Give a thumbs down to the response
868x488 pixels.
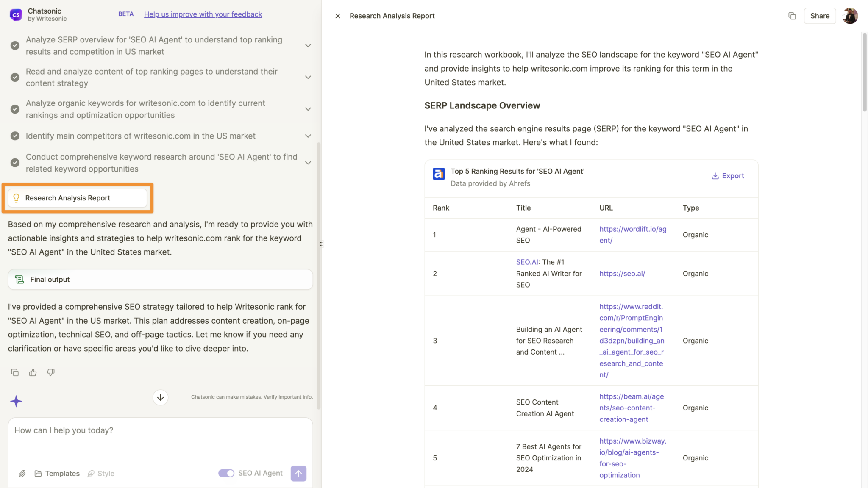[50, 372]
